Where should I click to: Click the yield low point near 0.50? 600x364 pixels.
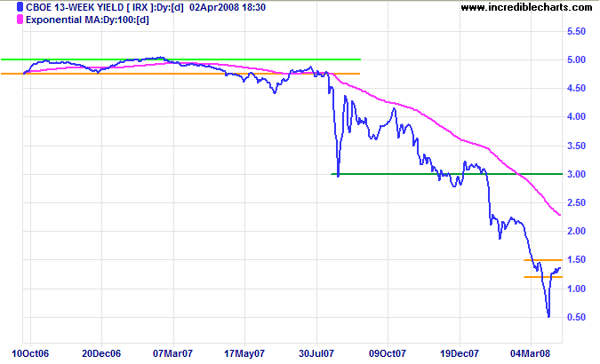tap(548, 316)
